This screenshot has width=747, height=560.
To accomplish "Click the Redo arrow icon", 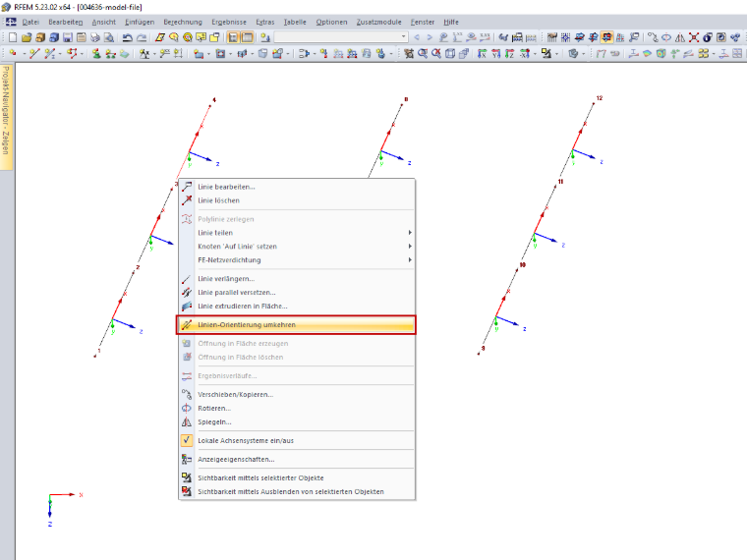I will coord(142,37).
